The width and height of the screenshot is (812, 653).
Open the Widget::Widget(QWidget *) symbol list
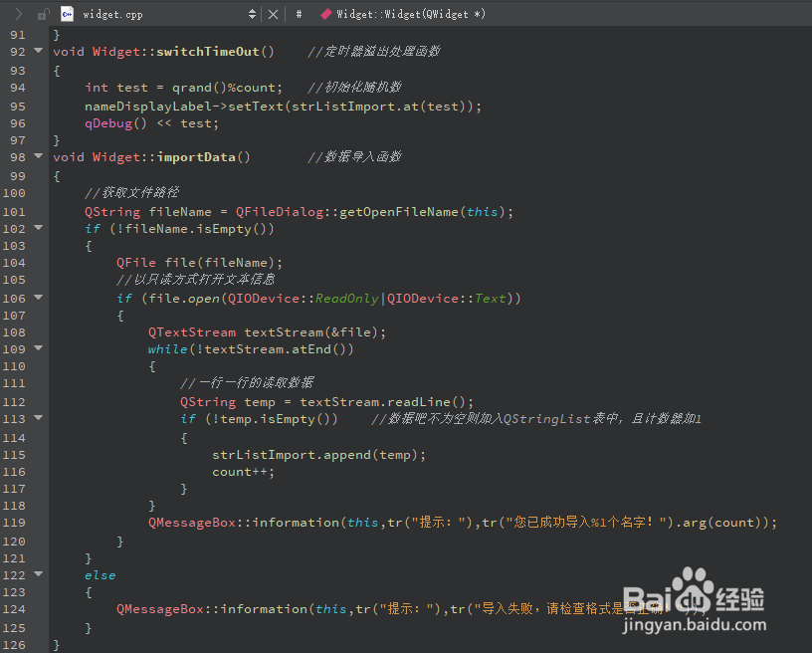[x=411, y=15]
